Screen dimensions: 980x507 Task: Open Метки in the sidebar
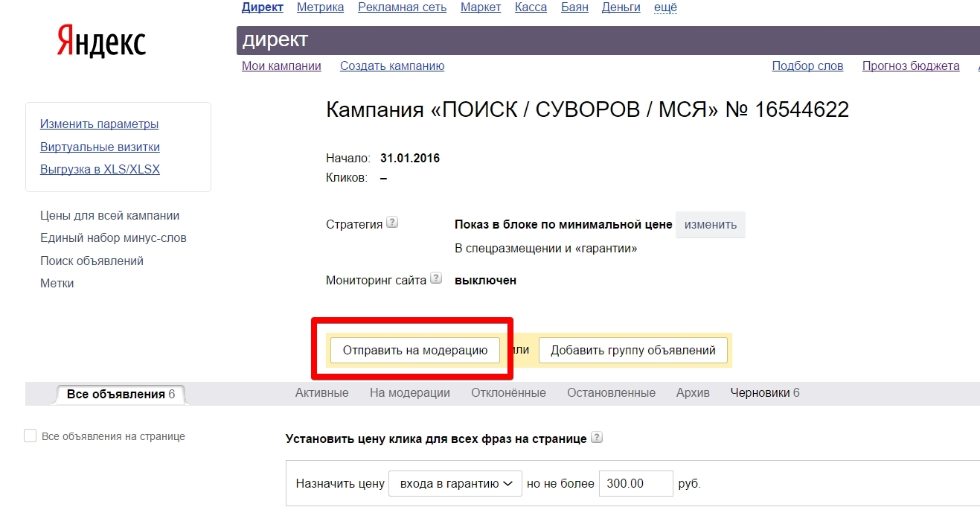[57, 283]
